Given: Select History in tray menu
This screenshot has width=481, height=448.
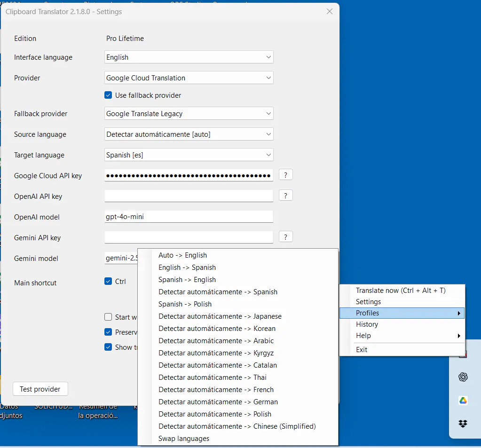Looking at the screenshot, I should pos(402,324).
